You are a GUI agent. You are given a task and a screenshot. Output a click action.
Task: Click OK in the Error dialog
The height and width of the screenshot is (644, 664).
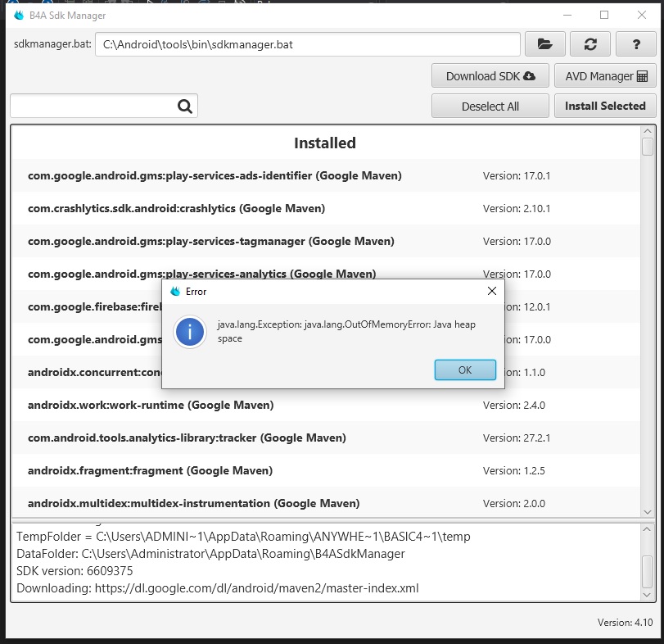point(465,370)
